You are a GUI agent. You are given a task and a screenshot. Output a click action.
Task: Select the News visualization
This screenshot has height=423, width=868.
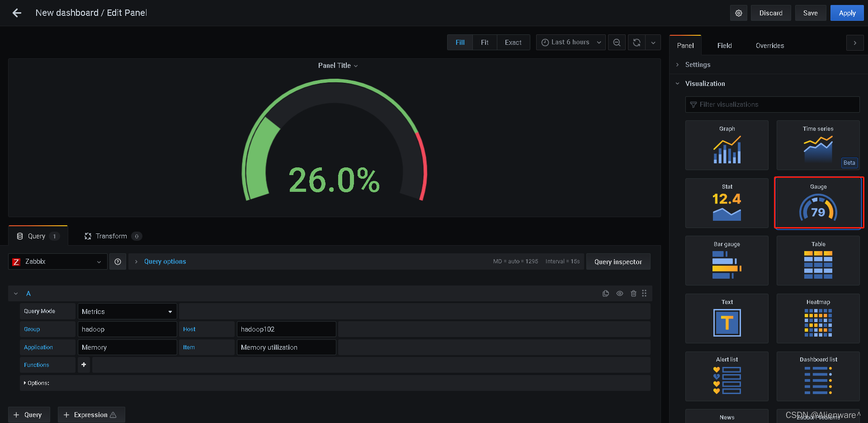click(x=727, y=416)
